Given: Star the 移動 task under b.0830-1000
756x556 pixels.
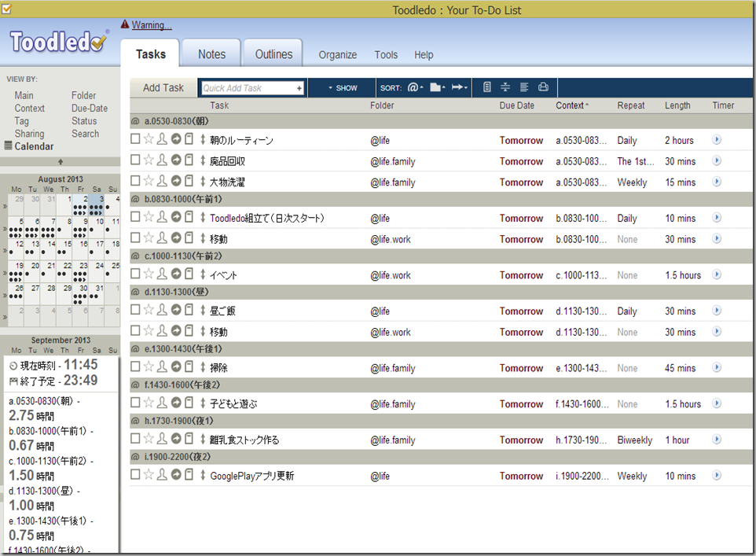Looking at the screenshot, I should point(149,238).
